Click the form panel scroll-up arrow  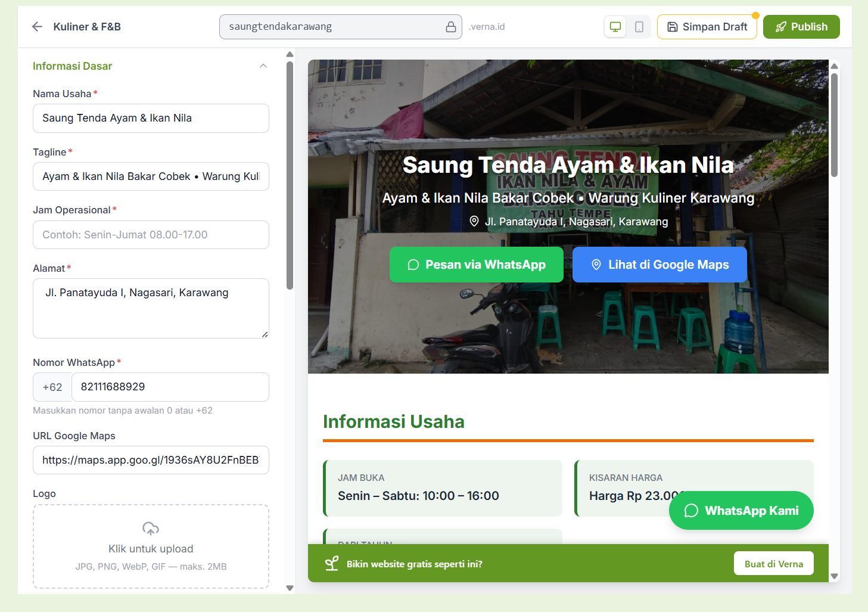[290, 54]
